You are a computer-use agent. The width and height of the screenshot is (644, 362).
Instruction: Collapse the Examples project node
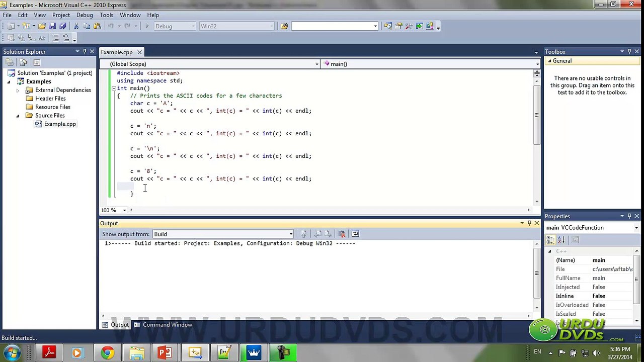pos(9,81)
